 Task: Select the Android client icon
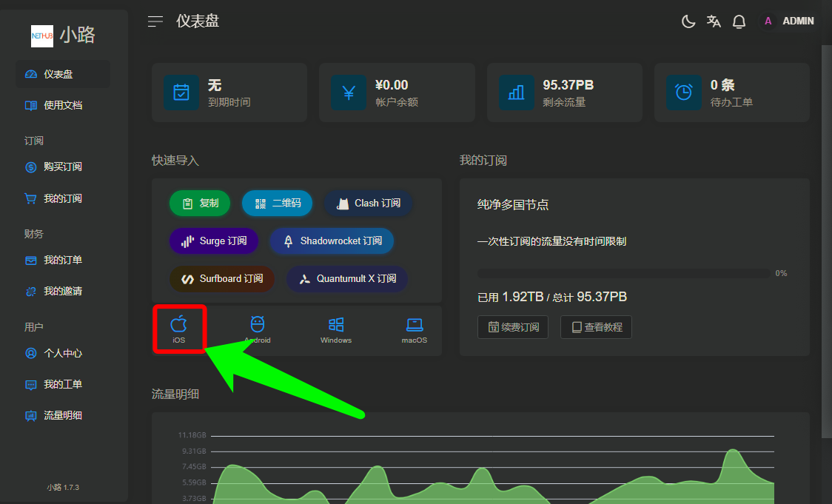pos(258,329)
